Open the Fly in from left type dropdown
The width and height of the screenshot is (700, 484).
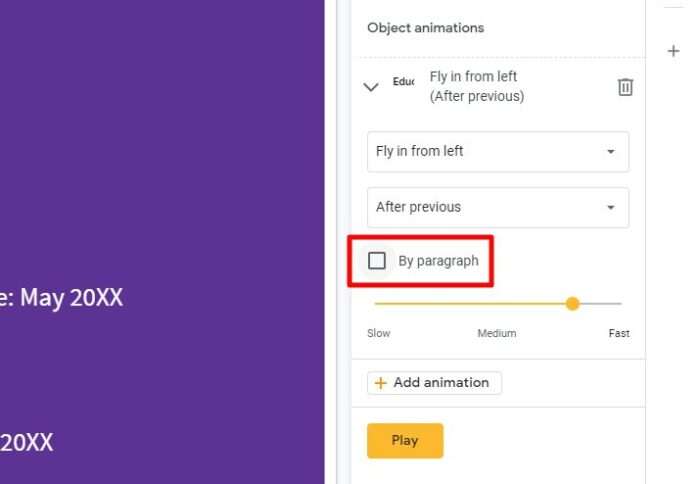click(x=498, y=152)
